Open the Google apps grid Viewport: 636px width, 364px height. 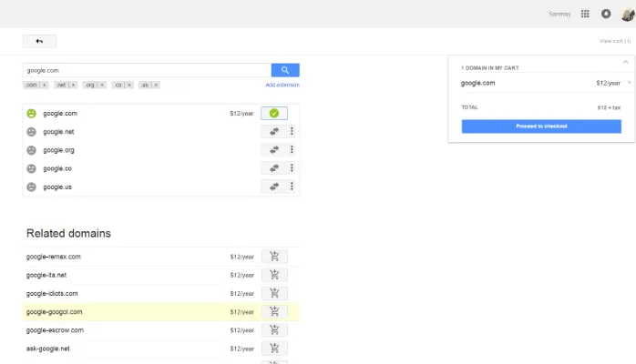(585, 14)
